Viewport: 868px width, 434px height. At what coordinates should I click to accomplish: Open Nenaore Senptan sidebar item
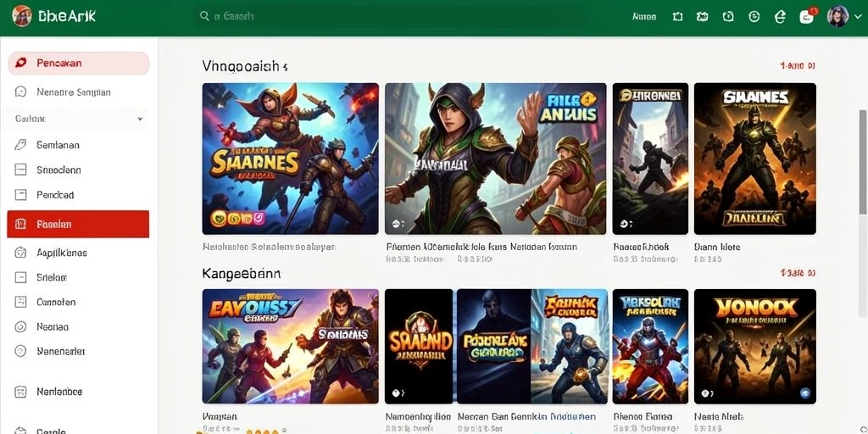74,92
